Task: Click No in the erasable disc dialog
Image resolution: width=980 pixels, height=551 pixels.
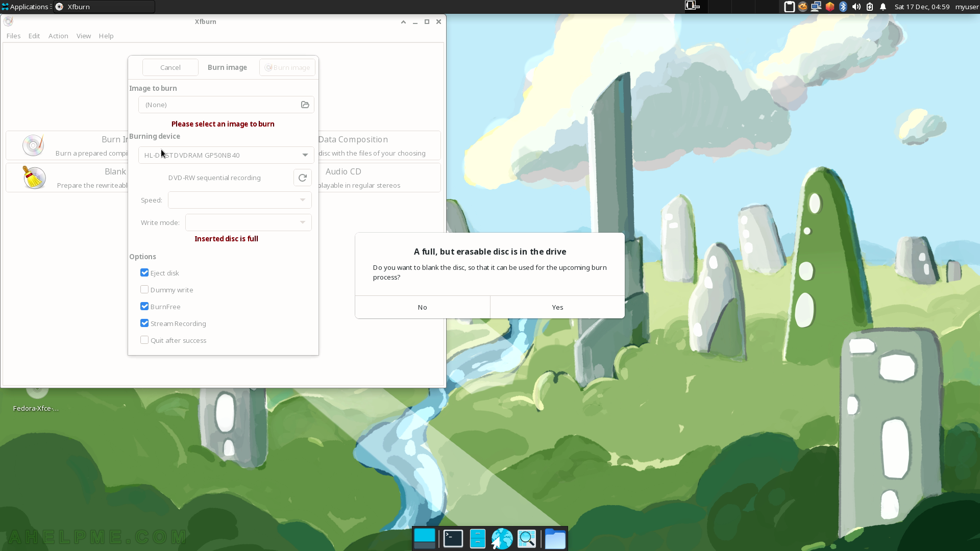Action: [423, 307]
